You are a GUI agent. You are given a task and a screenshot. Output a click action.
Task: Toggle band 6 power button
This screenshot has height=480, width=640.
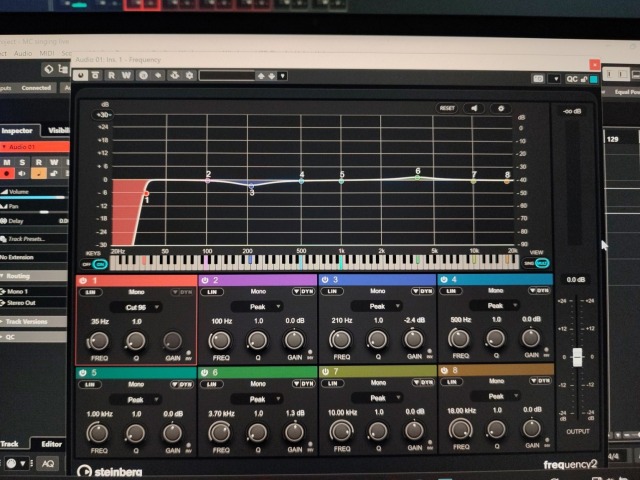(204, 372)
